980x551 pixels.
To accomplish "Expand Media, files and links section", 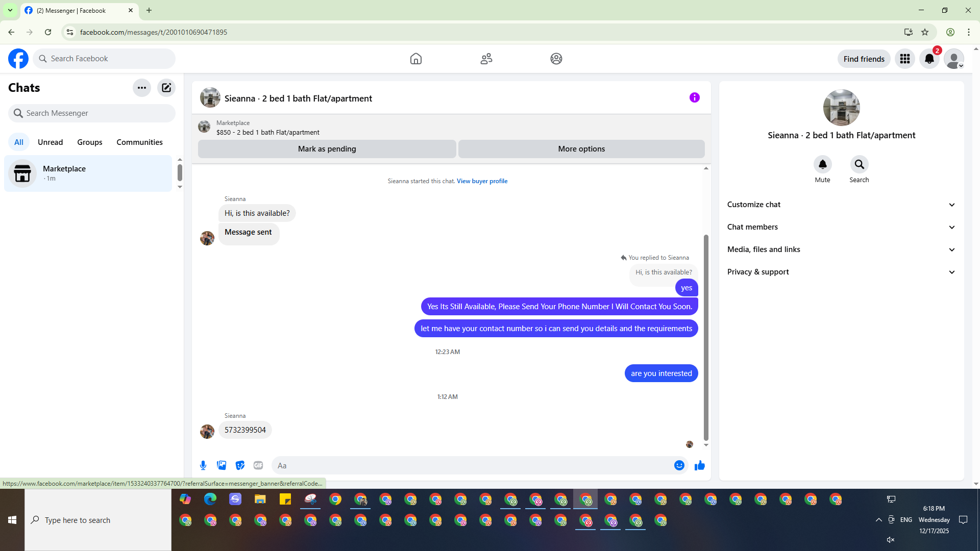I will 841,249.
